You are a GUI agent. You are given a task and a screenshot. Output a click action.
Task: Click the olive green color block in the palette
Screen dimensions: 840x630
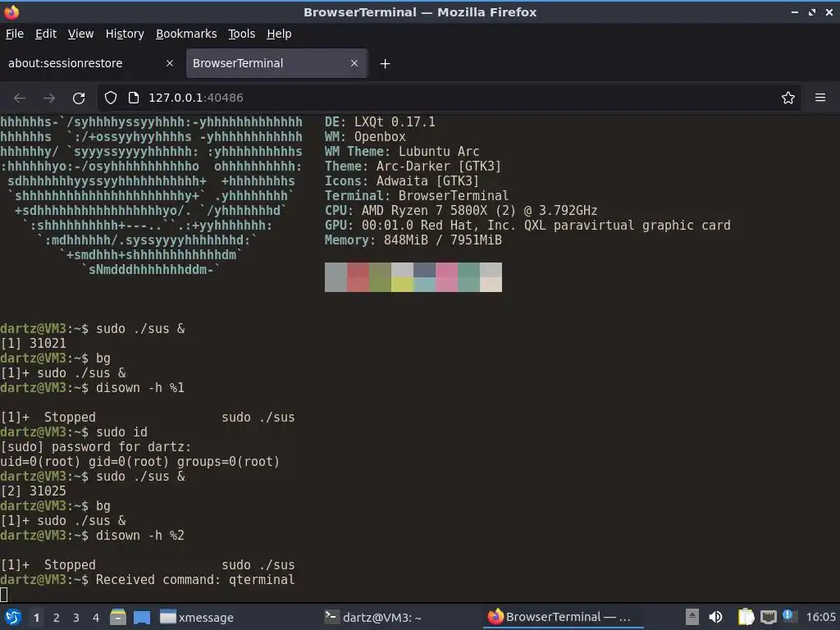380,277
